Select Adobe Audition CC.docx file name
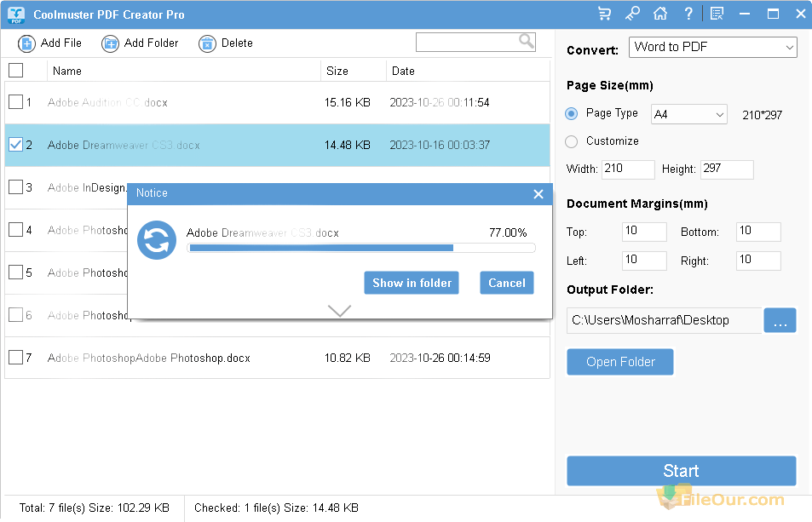Viewport: 812px width, 522px height. pyautogui.click(x=107, y=102)
